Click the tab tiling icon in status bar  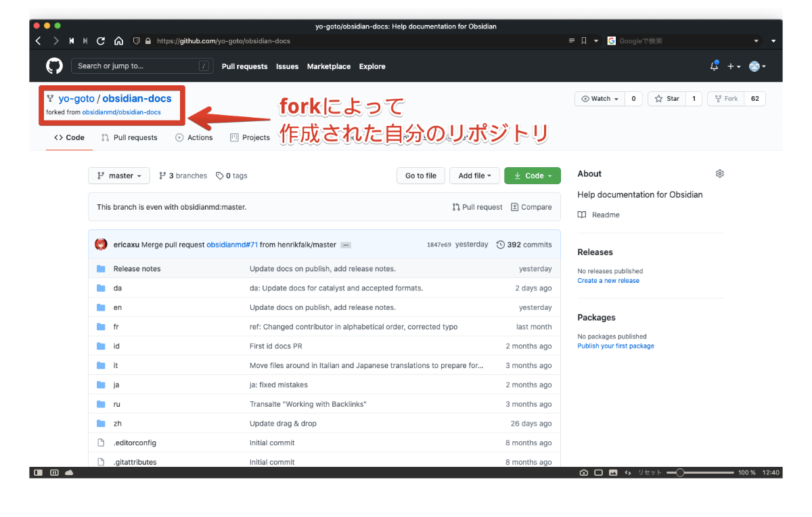click(54, 472)
